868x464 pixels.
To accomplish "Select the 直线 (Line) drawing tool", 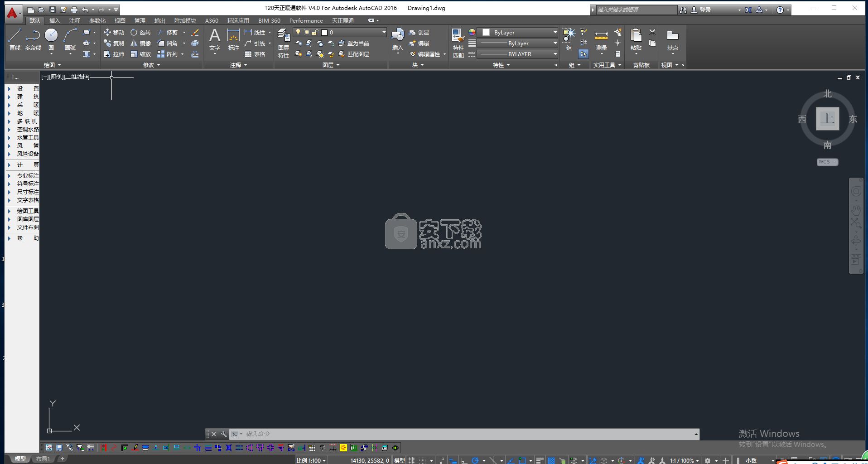I will click(15, 39).
